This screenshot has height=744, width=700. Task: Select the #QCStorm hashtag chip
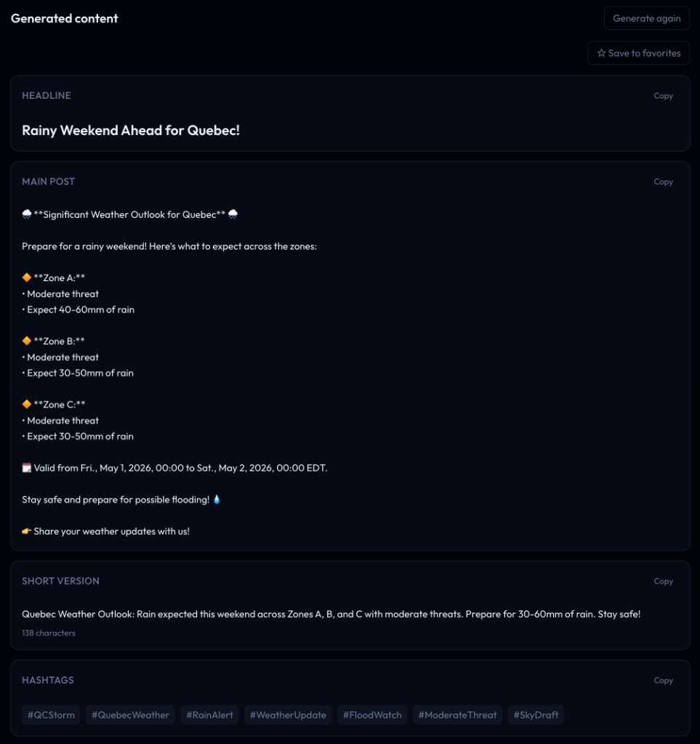click(x=50, y=715)
